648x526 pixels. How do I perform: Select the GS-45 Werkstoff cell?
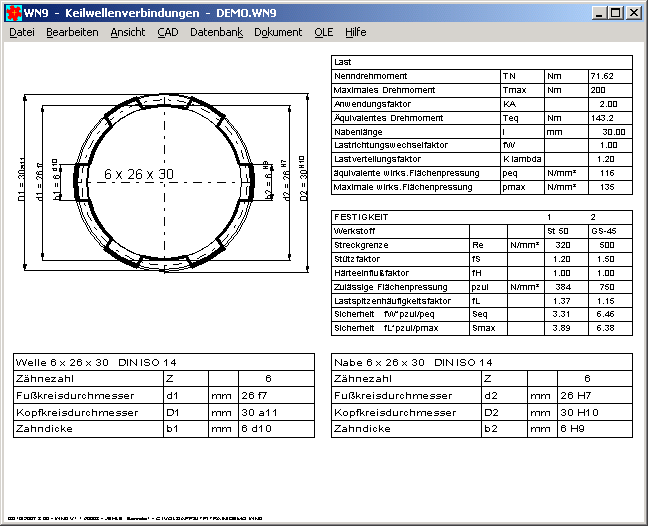point(603,230)
